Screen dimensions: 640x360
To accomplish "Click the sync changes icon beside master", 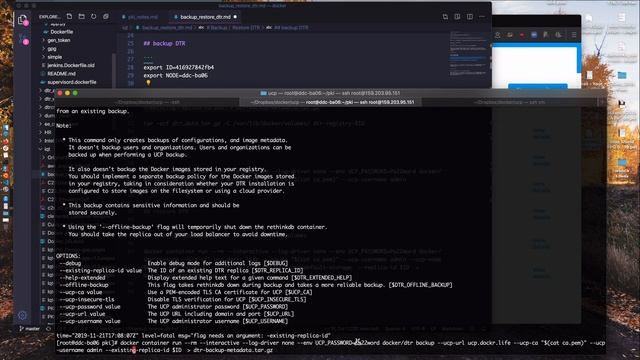I will (x=49, y=329).
